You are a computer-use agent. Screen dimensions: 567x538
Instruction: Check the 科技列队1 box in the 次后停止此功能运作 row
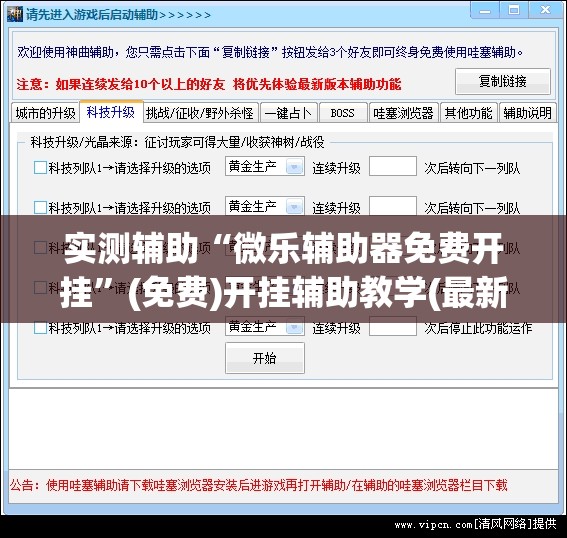point(40,328)
